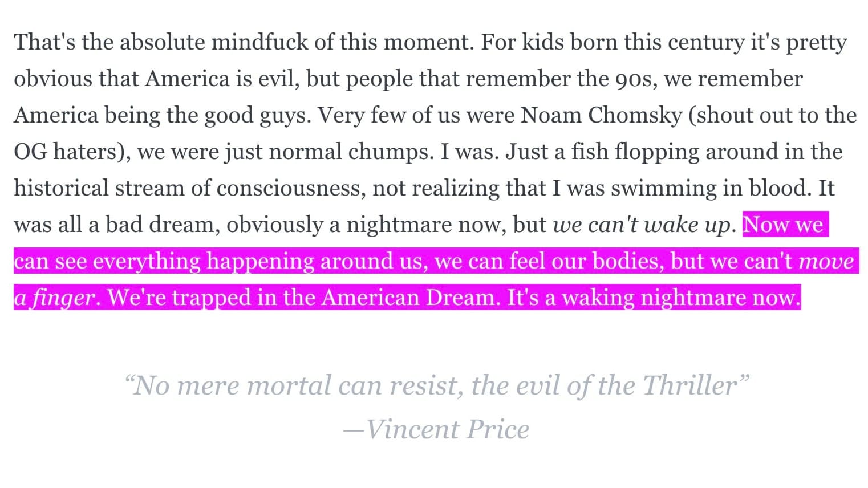Click the name "Noam Chomsky" in the paragraph
The width and height of the screenshot is (868, 488).
coord(601,116)
